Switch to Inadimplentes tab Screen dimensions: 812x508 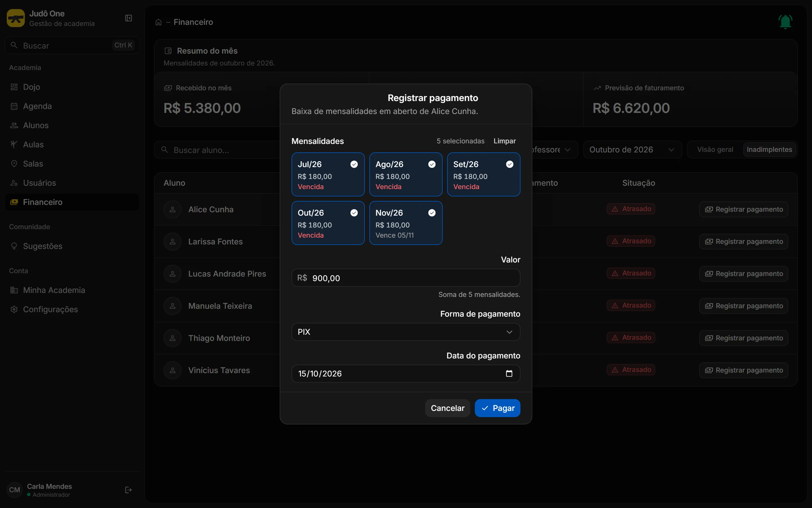tap(769, 150)
